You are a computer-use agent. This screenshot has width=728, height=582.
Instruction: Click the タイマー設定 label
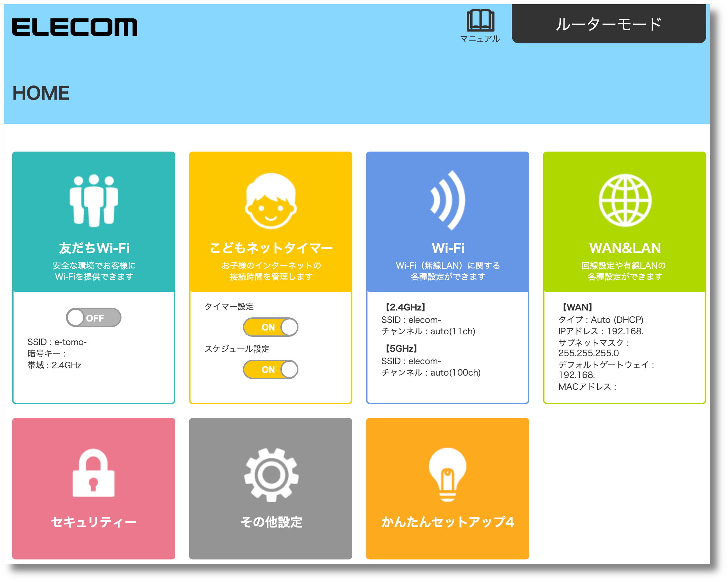click(229, 307)
